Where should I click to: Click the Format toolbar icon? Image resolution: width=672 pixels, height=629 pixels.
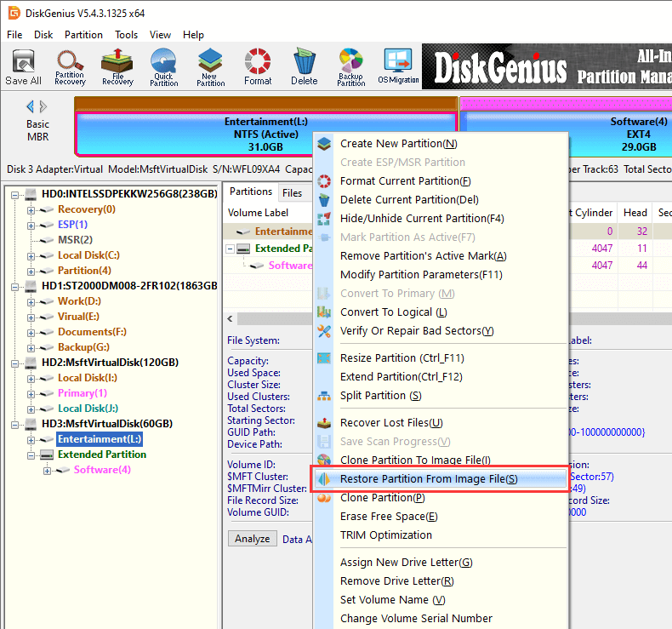click(x=258, y=67)
